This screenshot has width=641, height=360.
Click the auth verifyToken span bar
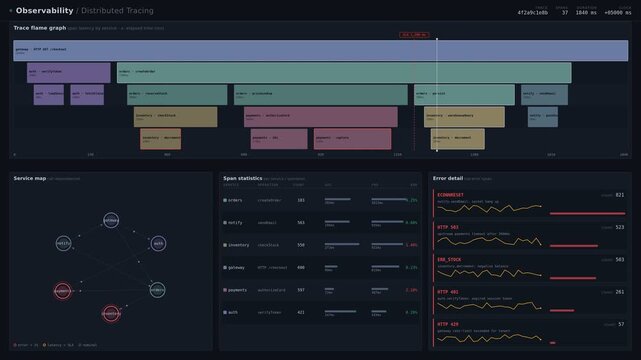click(69, 73)
